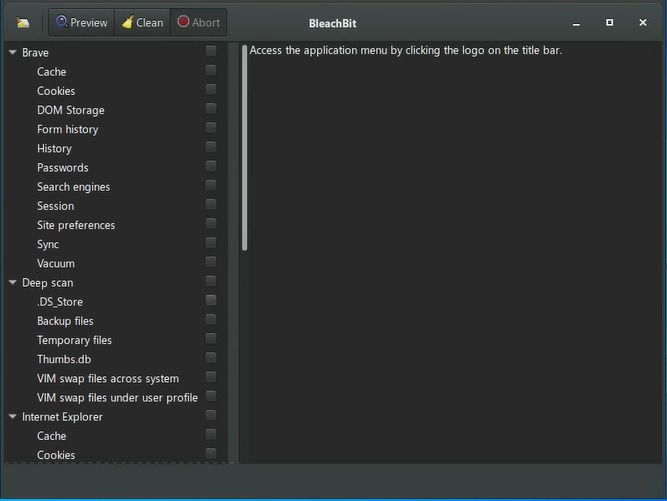The image size is (667, 501).
Task: Enable the Brave Cookies checkbox
Action: tap(211, 89)
